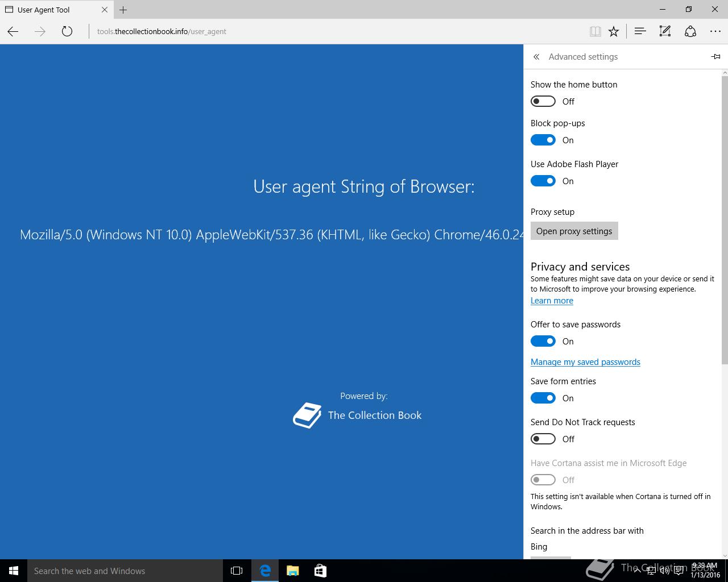Click the Search the web and Windows box

pyautogui.click(x=125, y=571)
